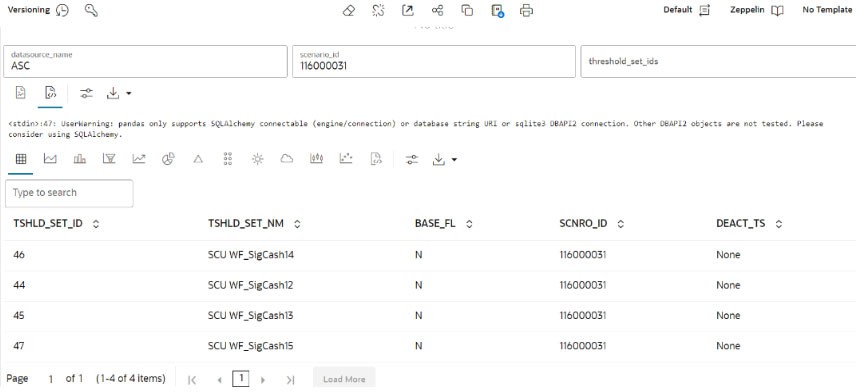856x392 pixels.
Task: Click SCNRO_ID value in SigCash14 row
Action: pos(582,254)
